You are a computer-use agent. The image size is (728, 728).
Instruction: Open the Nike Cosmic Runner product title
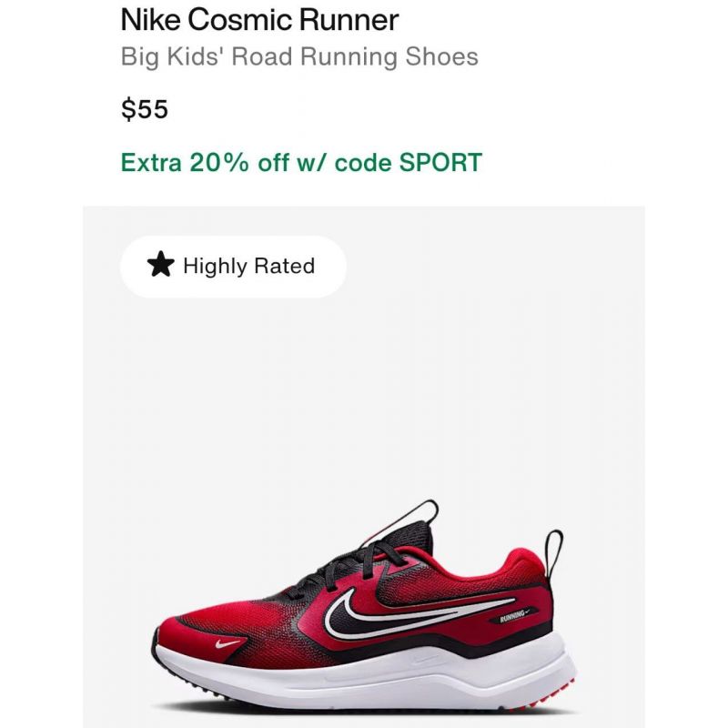(259, 20)
